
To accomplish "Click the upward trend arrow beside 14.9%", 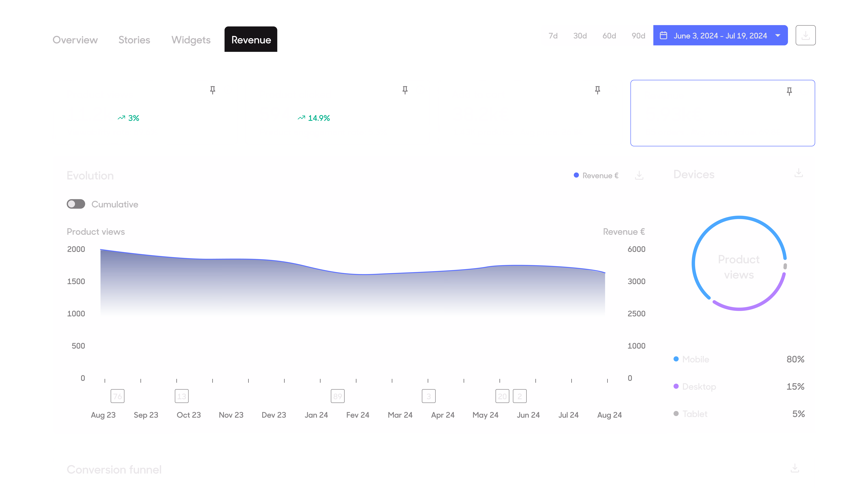I will click(x=301, y=118).
